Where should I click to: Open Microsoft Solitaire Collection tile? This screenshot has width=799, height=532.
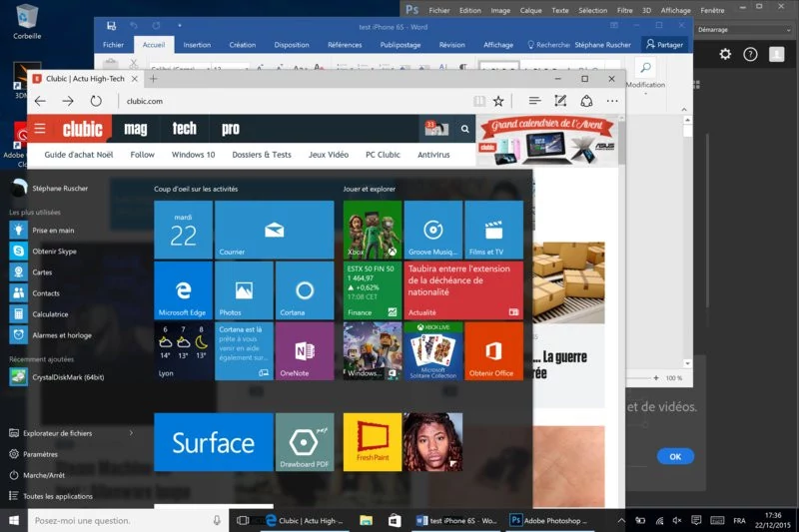tap(433, 350)
